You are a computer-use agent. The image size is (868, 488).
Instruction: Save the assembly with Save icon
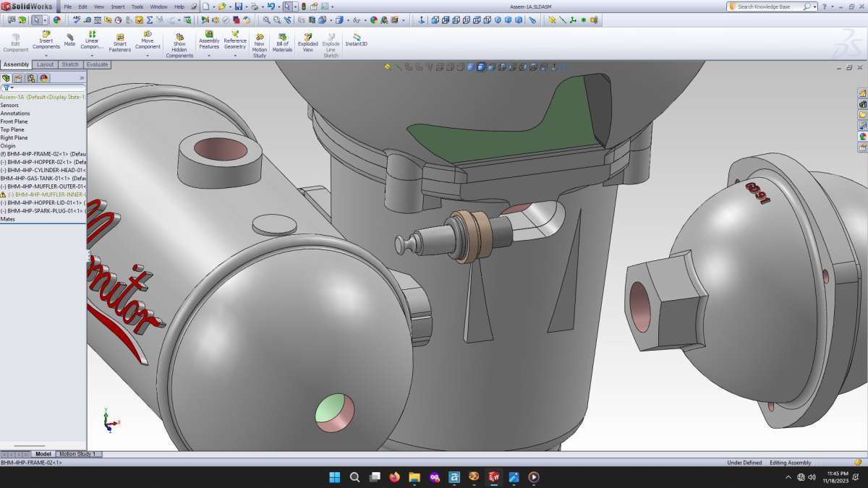tap(238, 7)
